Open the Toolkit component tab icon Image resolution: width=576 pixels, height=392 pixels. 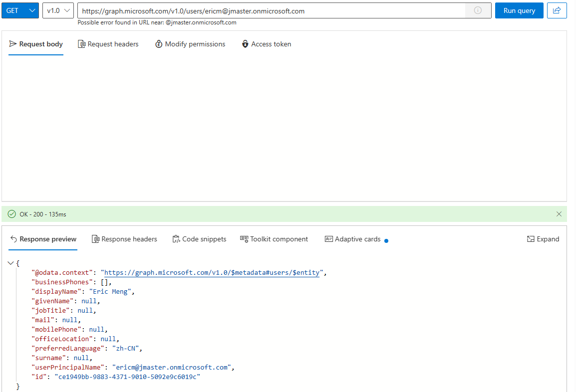click(x=244, y=239)
